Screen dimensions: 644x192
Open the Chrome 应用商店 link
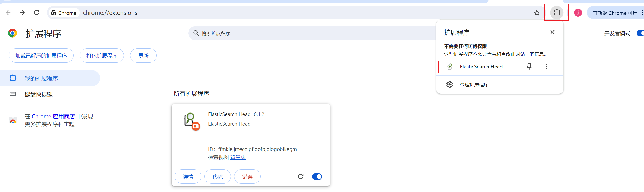[53, 117]
